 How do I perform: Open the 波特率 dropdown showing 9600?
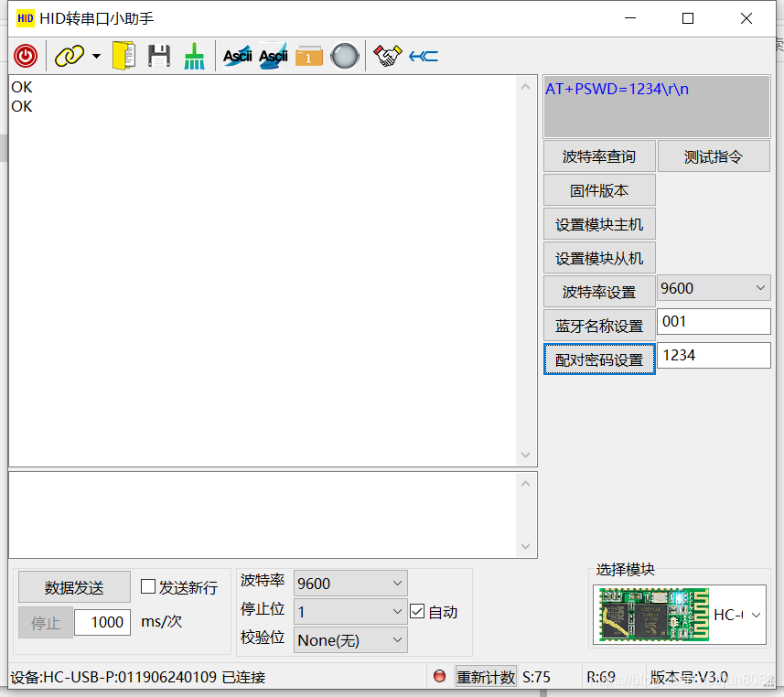350,583
